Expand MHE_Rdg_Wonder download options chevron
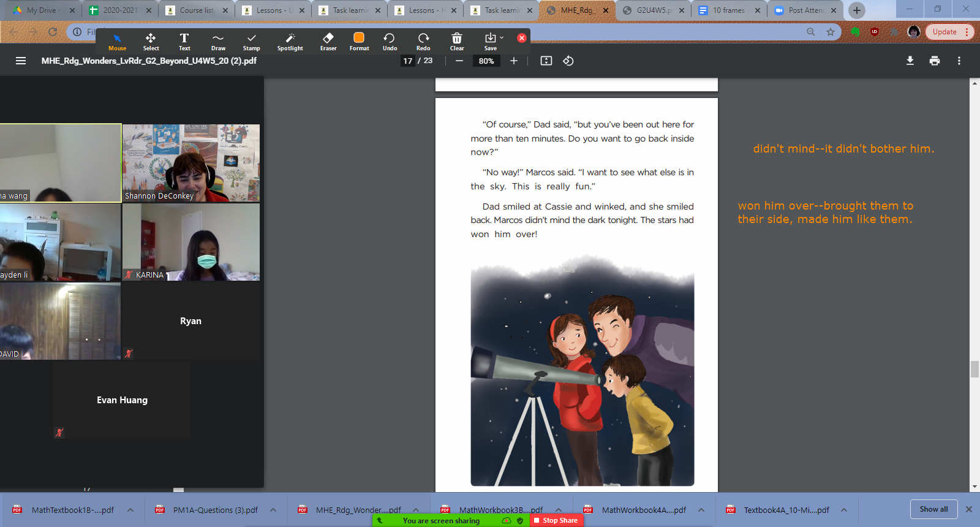The width and height of the screenshot is (980, 527). tap(416, 510)
